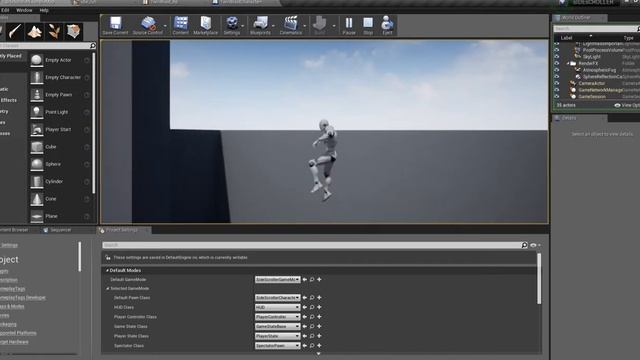
Task: Open the Game State Class dropdown
Action: tap(278, 327)
